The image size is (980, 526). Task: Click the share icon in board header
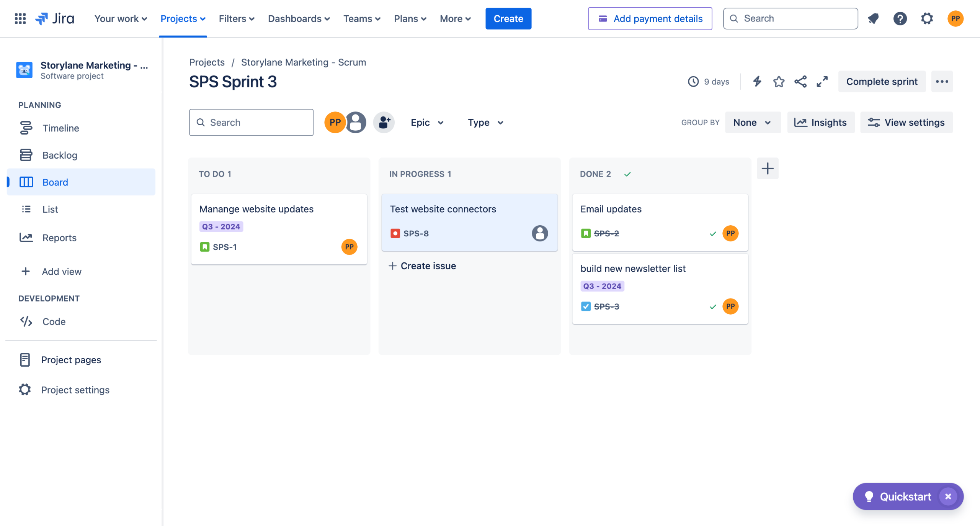point(800,82)
